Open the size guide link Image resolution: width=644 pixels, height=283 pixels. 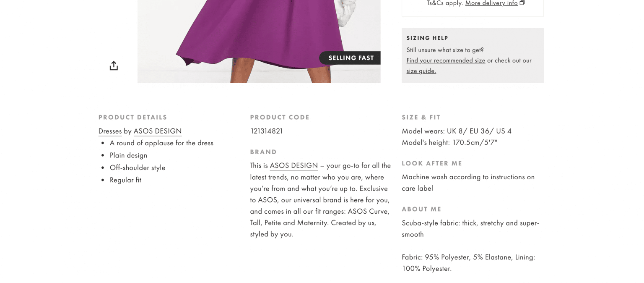[421, 71]
